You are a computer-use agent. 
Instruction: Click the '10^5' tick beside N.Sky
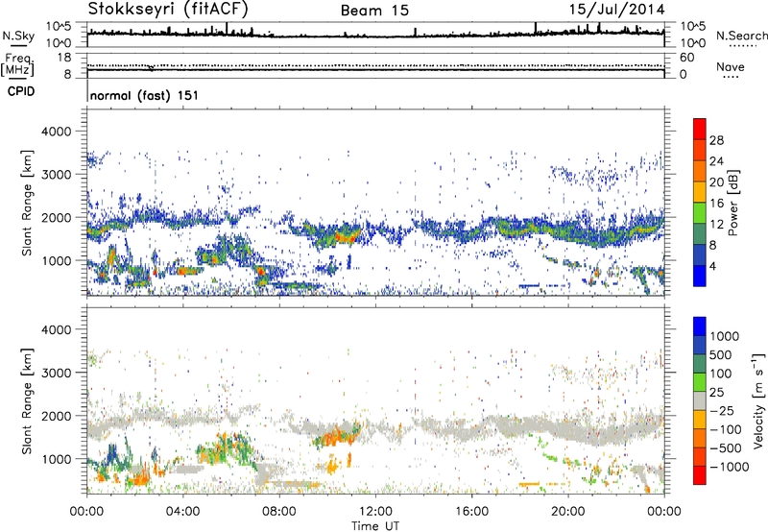click(x=60, y=26)
